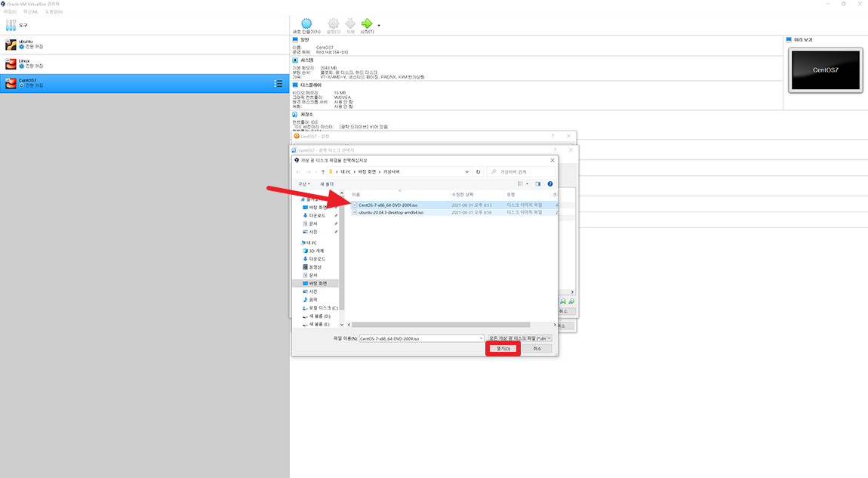Screen dimensions: 868x478
Task: Click the CentOS7 preview thumbnail
Action: [826, 69]
